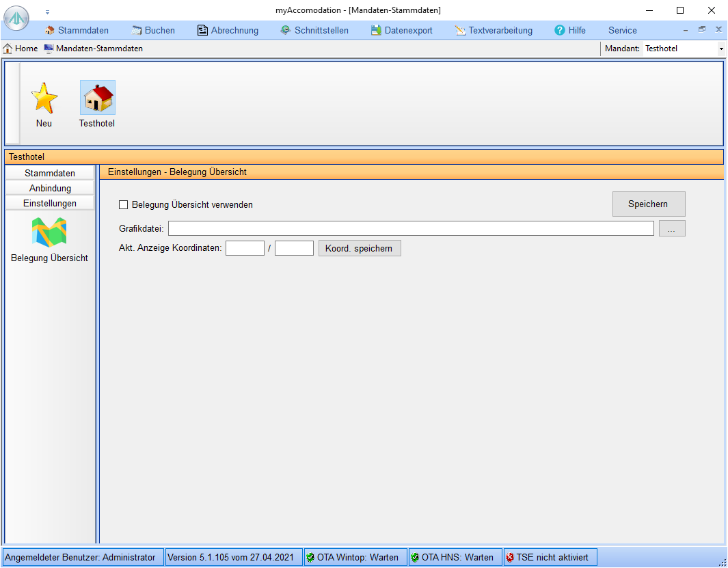Open the Mandant dropdown list
This screenshot has width=728, height=568.
point(720,49)
